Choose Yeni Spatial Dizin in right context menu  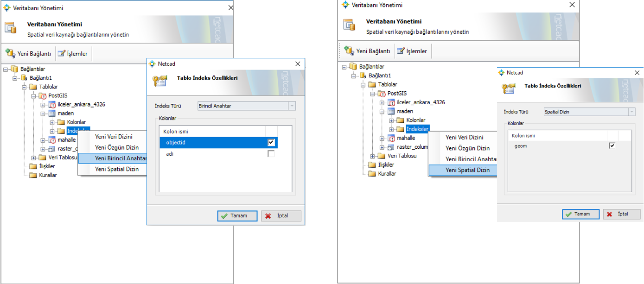coord(463,170)
